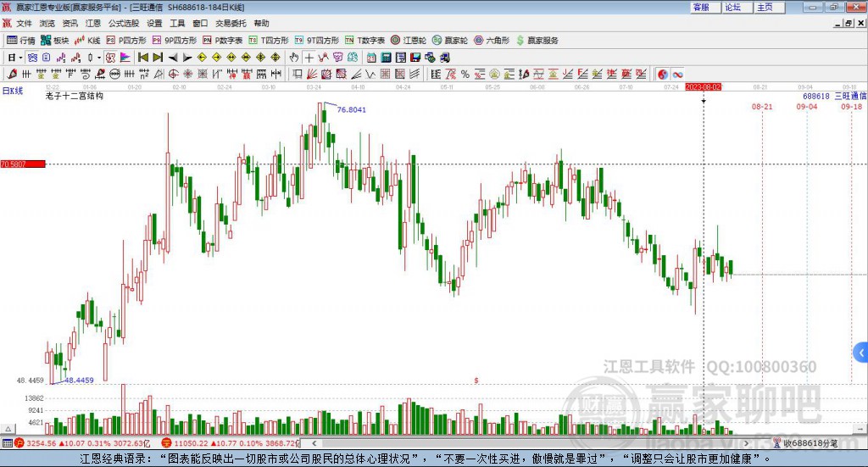Step chart right with black arrow
This screenshot has height=467, width=868.
pos(187,58)
